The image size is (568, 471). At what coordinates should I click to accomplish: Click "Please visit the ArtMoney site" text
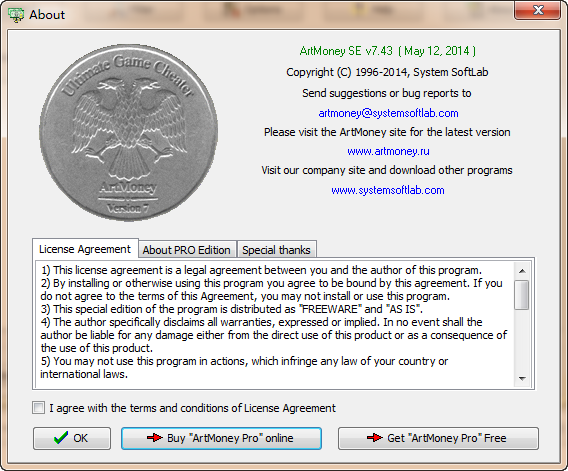click(x=387, y=132)
